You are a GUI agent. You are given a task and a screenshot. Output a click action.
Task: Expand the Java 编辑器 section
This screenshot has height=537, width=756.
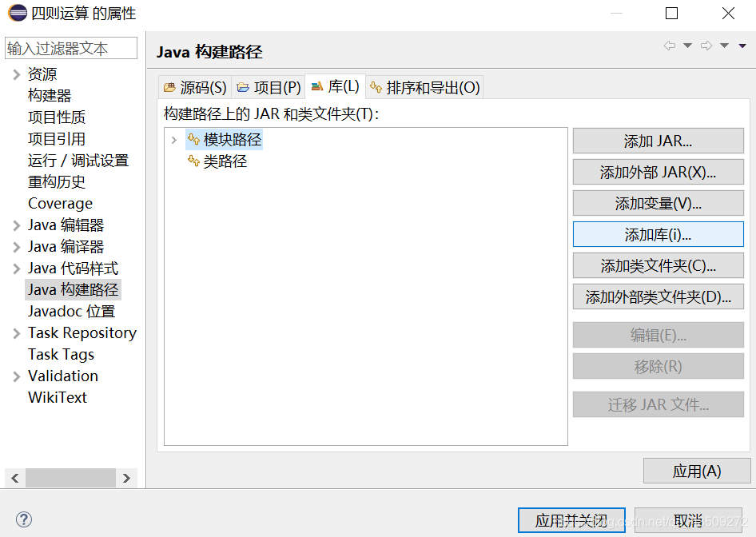[16, 225]
